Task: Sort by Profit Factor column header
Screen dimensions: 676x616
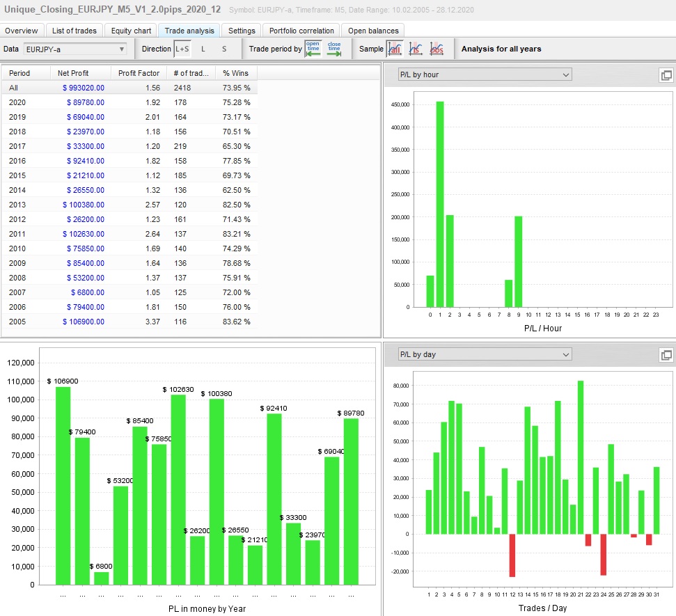Action: (139, 73)
